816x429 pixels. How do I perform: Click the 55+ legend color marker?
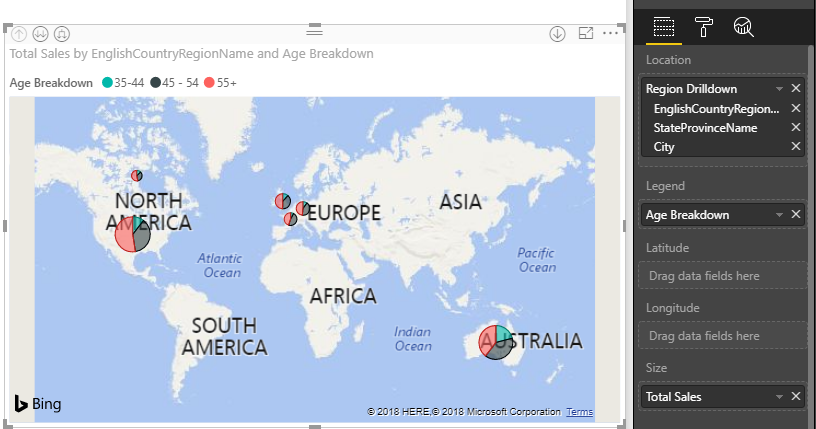[209, 82]
